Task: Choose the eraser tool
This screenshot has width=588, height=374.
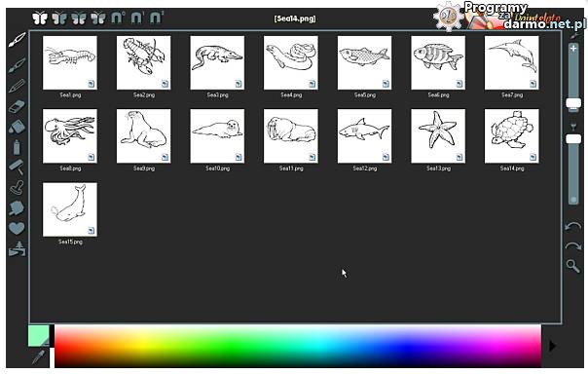Action: 17,106
